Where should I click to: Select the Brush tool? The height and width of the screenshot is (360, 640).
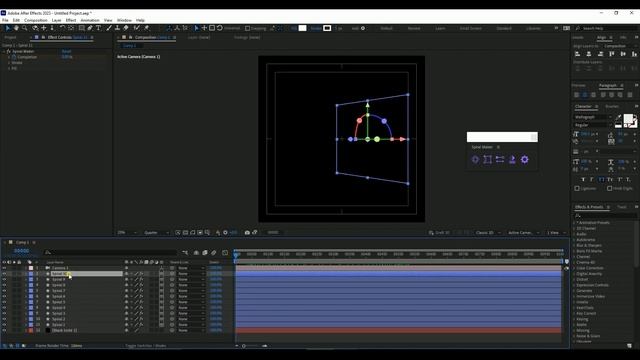(109, 28)
